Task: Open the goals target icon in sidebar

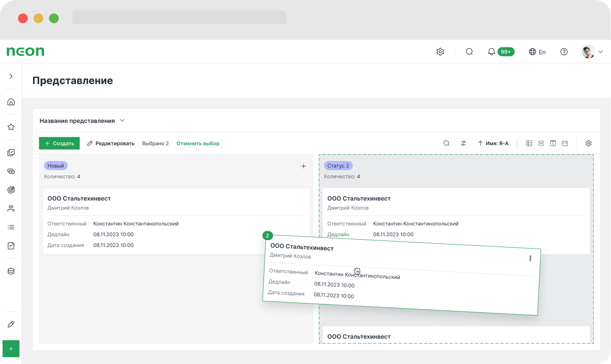Action: [11, 190]
